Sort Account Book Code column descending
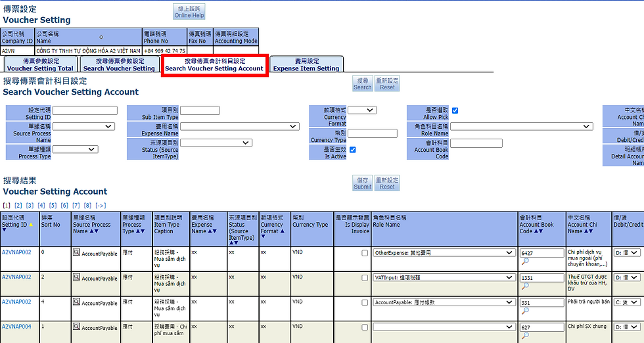 [x=541, y=231]
